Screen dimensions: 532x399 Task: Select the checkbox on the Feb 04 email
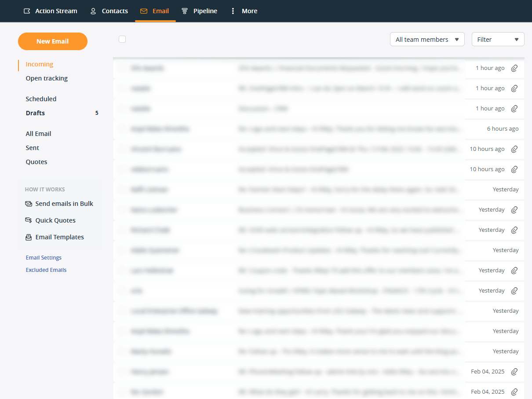pos(122,372)
